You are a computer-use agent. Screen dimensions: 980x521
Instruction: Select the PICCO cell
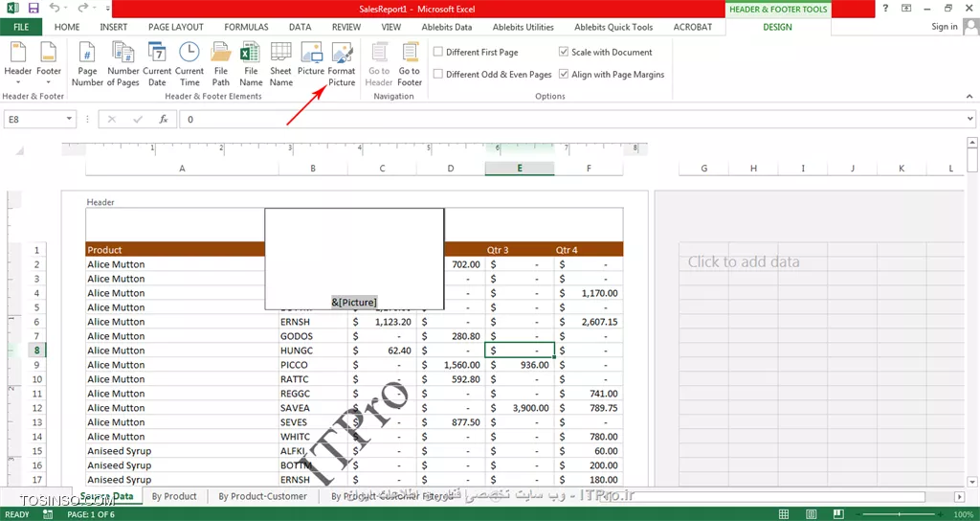[x=313, y=365]
